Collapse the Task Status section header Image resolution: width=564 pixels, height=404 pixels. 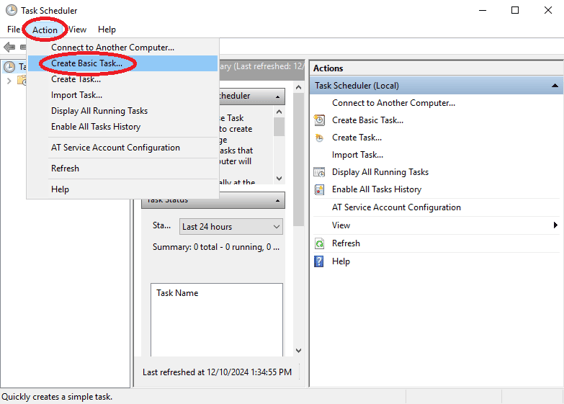pos(277,200)
